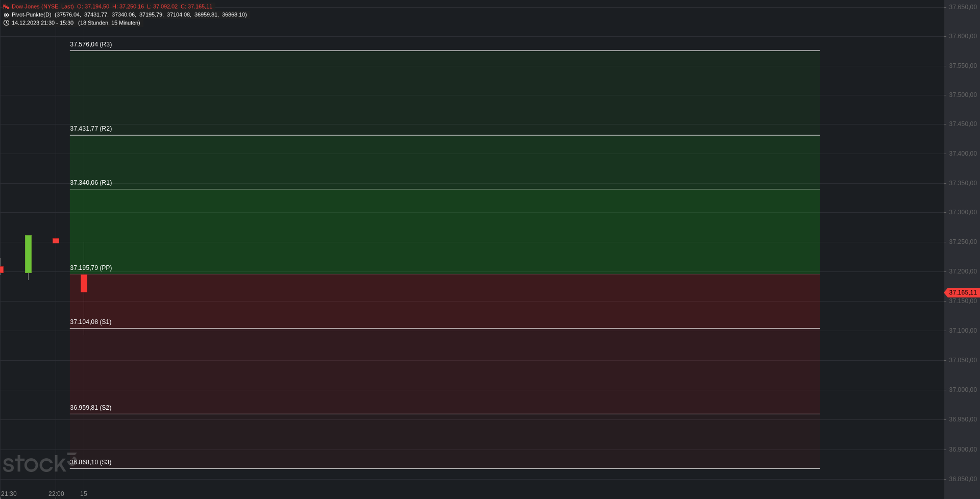
Task: Click the 21:30 marker on time axis
Action: pos(9,494)
